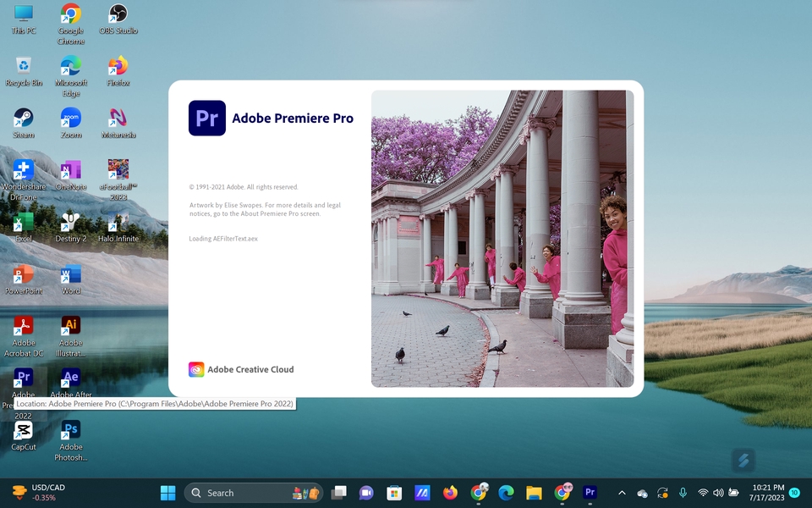The width and height of the screenshot is (812, 508).
Task: Open the Windows Start menu
Action: pos(167,493)
